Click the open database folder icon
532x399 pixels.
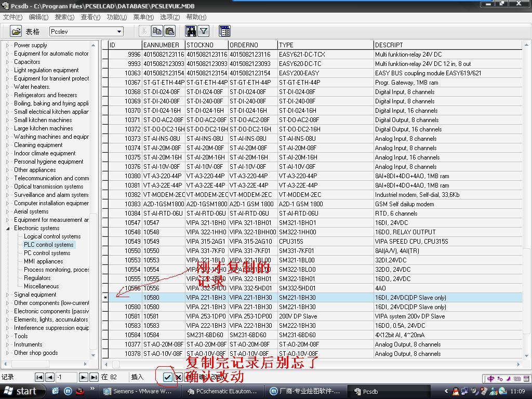click(x=16, y=31)
